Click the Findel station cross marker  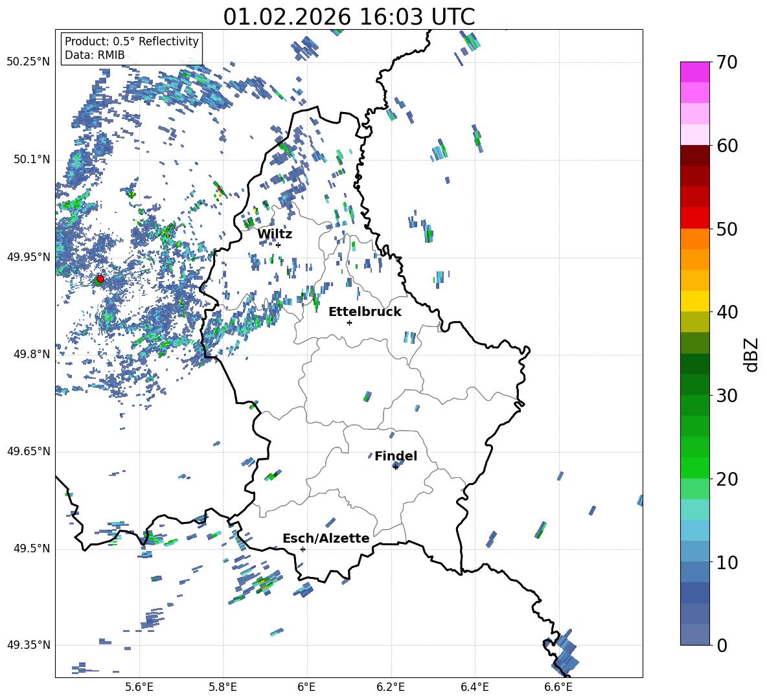(395, 467)
